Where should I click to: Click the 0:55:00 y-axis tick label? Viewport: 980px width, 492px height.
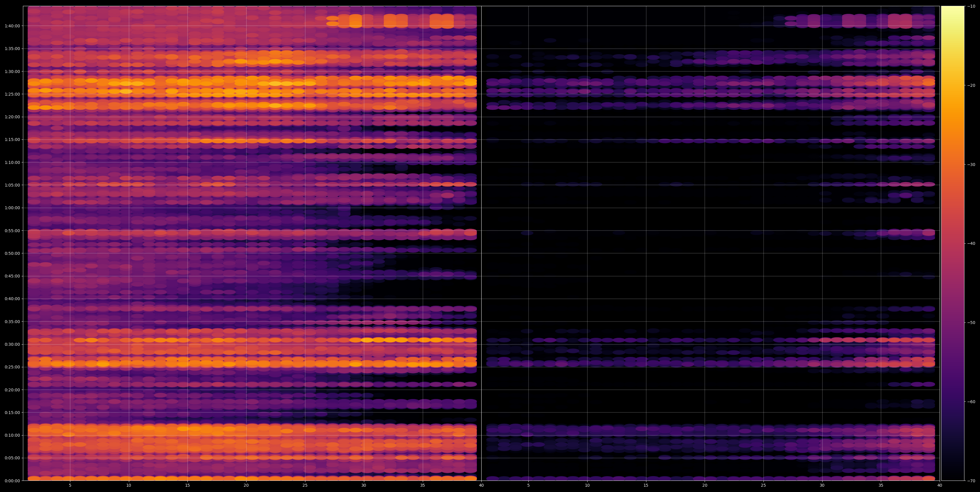pos(12,231)
